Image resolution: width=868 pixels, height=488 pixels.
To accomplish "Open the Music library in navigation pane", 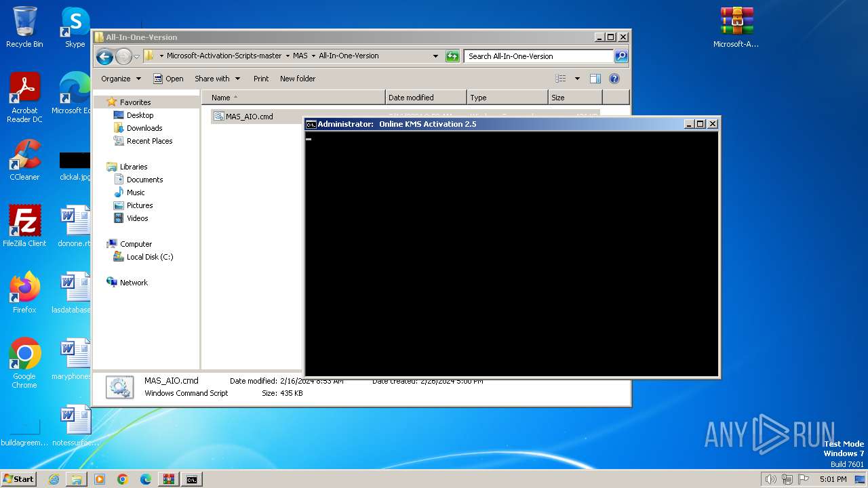I will (136, 192).
